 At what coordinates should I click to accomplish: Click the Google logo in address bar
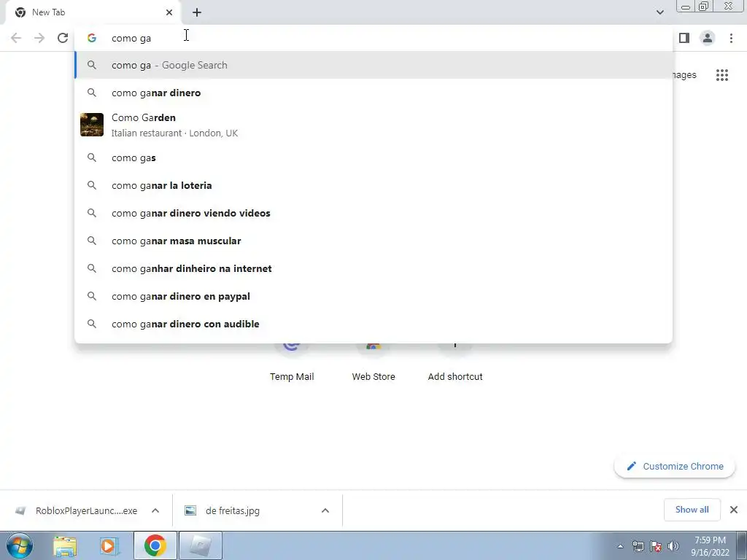click(x=92, y=38)
